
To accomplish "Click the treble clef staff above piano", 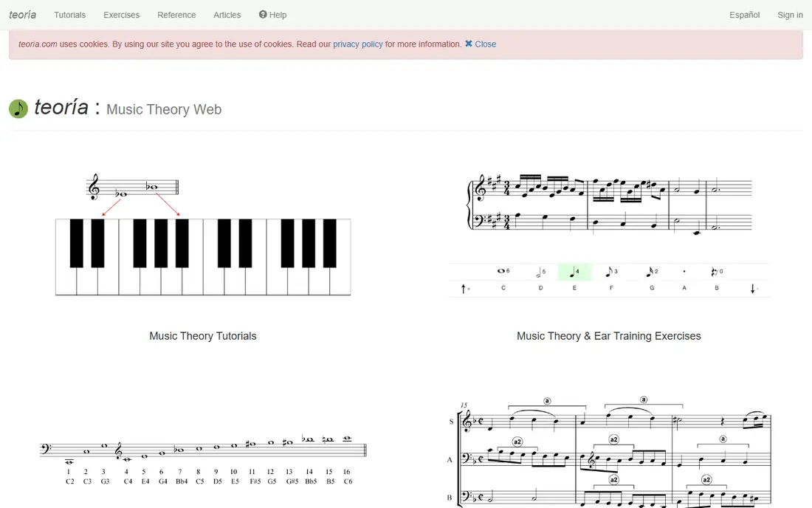I will (x=133, y=187).
